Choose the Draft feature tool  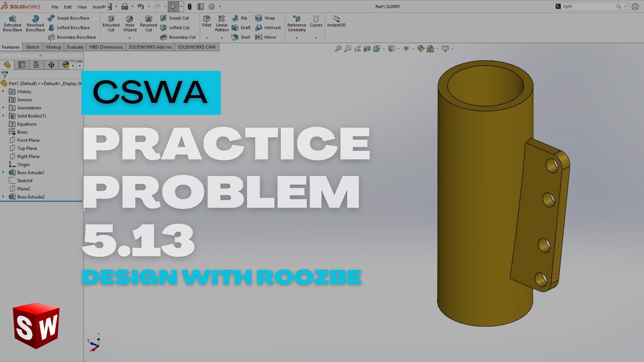point(241,28)
